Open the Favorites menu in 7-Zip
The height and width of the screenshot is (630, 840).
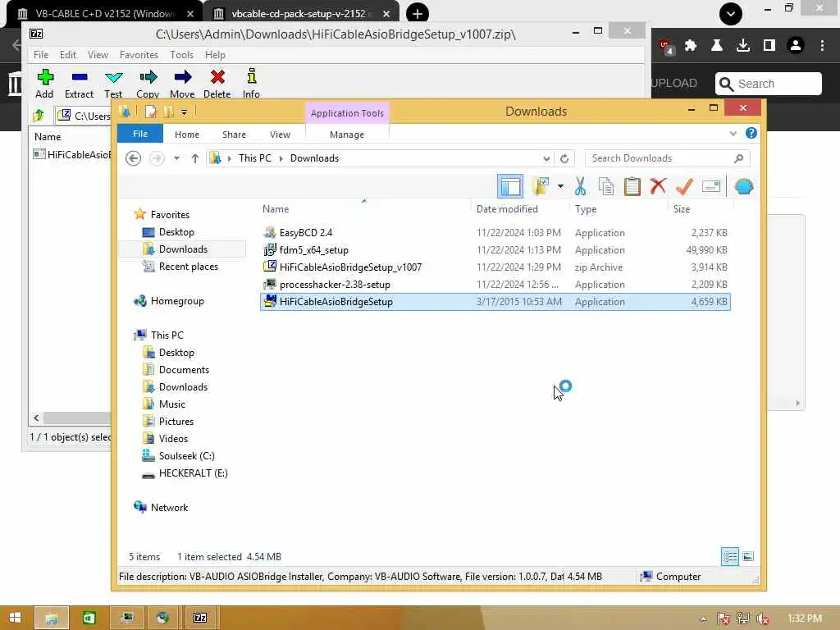pos(139,55)
